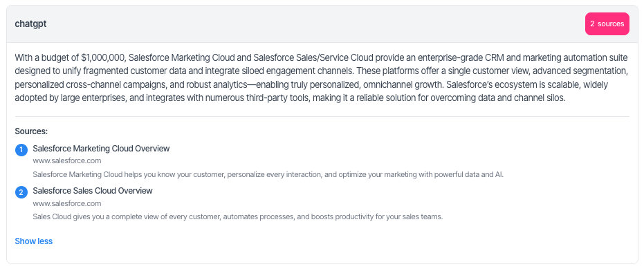Screen dimensions: 644x269
Task: Click "Salesforce Sales/Service Cloud" text in answer
Action: pyautogui.click(x=313, y=57)
